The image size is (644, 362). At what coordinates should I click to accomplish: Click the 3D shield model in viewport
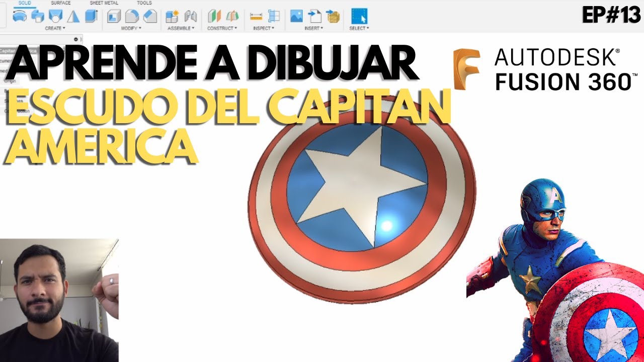(361, 200)
